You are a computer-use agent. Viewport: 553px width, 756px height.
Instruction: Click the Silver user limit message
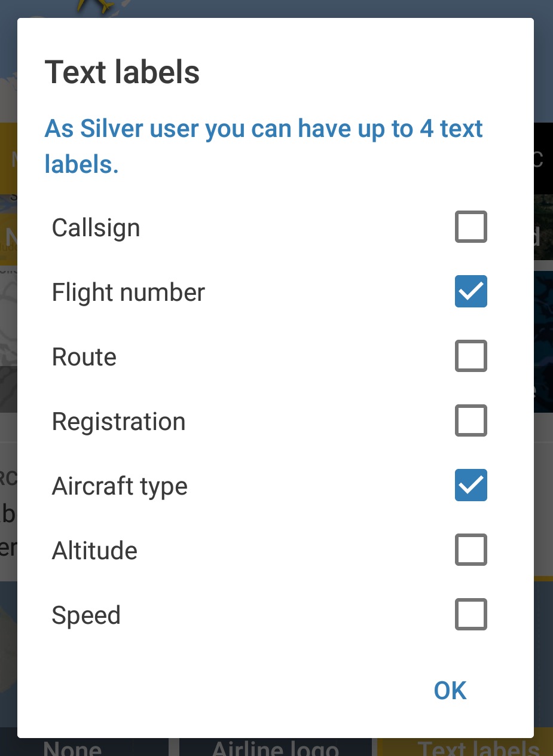tap(264, 146)
